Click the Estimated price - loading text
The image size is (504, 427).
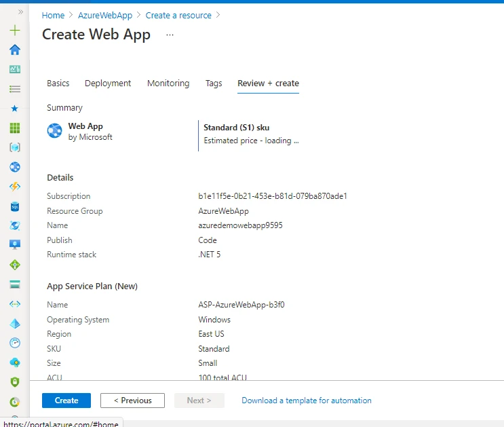pyautogui.click(x=252, y=141)
